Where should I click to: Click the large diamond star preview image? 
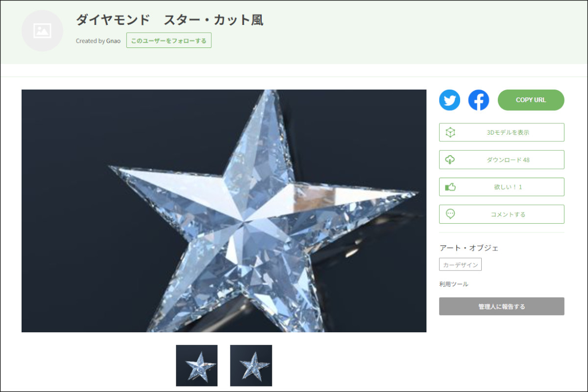[224, 211]
